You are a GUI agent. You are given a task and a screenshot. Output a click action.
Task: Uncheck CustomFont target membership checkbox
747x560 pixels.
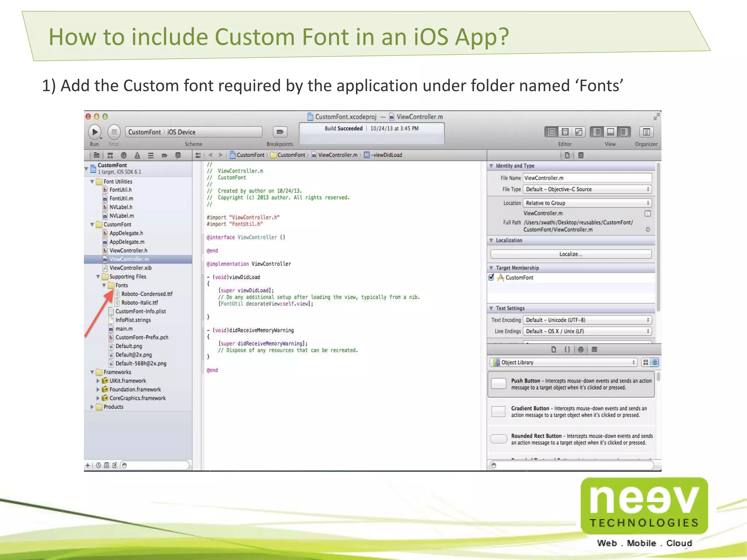[x=491, y=277]
